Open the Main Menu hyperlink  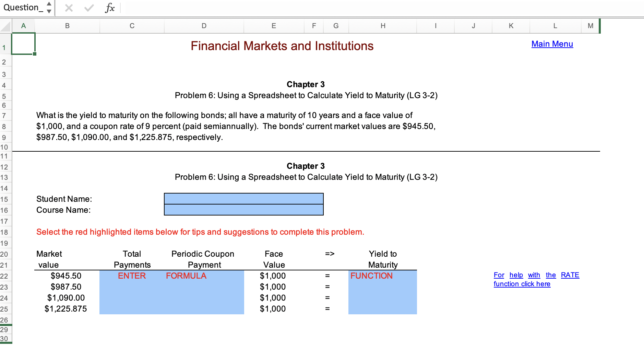[552, 44]
